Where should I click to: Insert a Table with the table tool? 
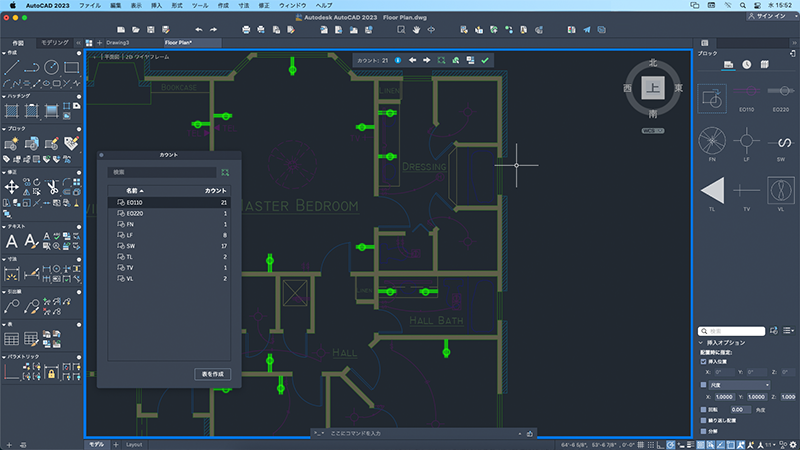(x=11, y=339)
